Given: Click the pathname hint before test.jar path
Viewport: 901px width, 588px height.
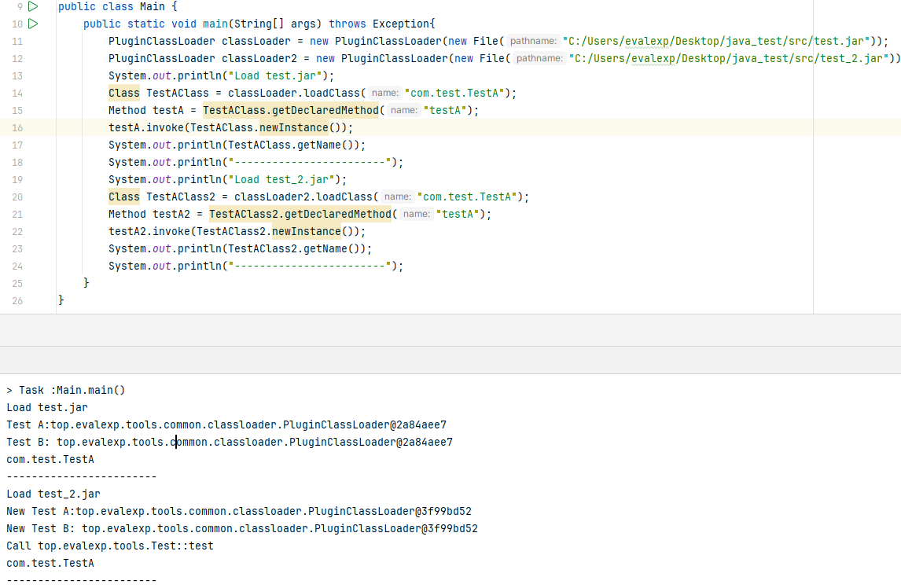Looking at the screenshot, I should (x=534, y=41).
